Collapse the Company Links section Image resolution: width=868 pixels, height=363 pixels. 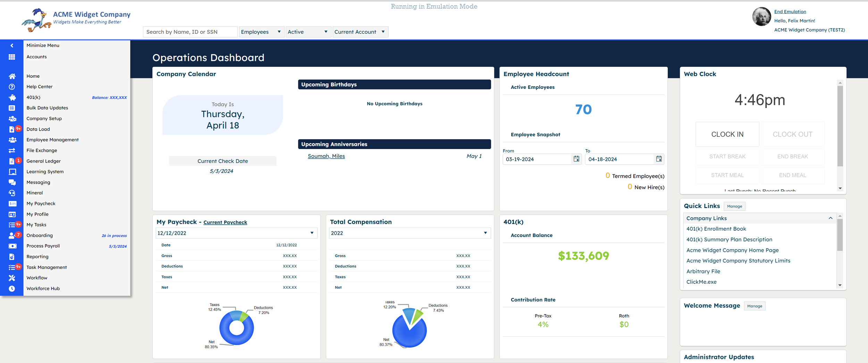pyautogui.click(x=831, y=218)
